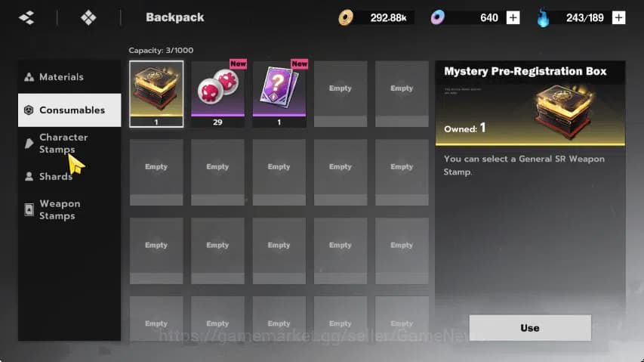The height and width of the screenshot is (362, 644).
Task: Add more purple ring currency with plus
Action: click(513, 17)
